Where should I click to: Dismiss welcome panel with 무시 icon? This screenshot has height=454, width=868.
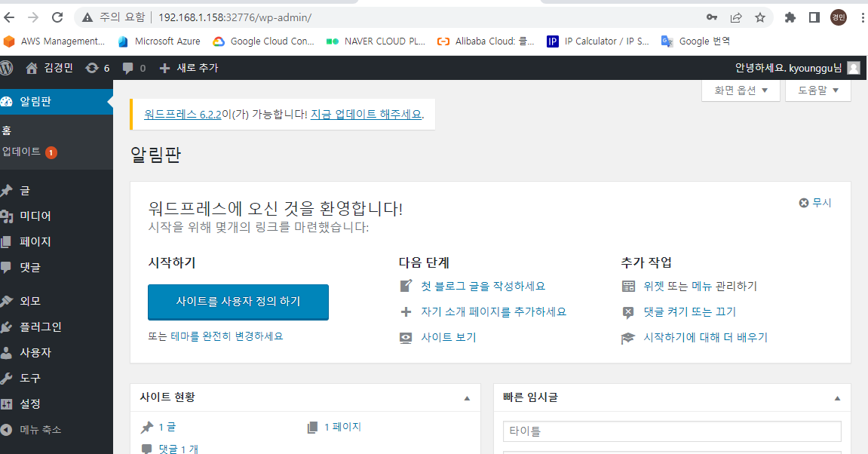[x=815, y=203]
